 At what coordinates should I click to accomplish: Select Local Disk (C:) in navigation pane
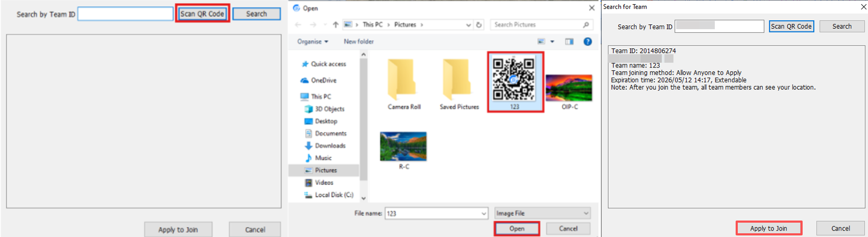pos(329,195)
